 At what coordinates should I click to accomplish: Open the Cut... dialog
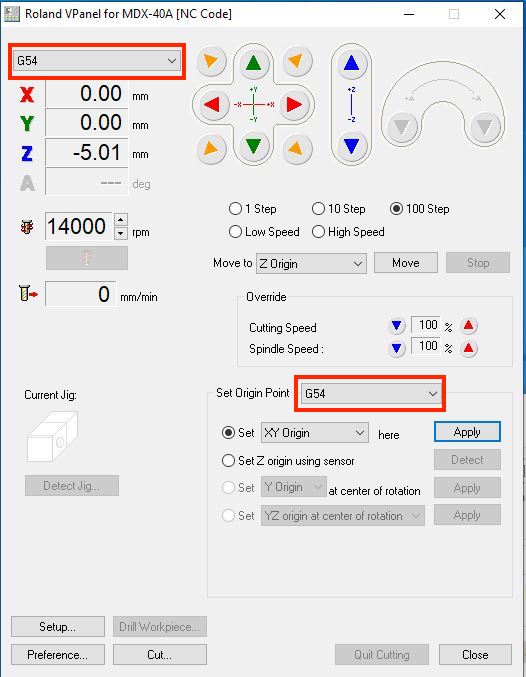(160, 655)
